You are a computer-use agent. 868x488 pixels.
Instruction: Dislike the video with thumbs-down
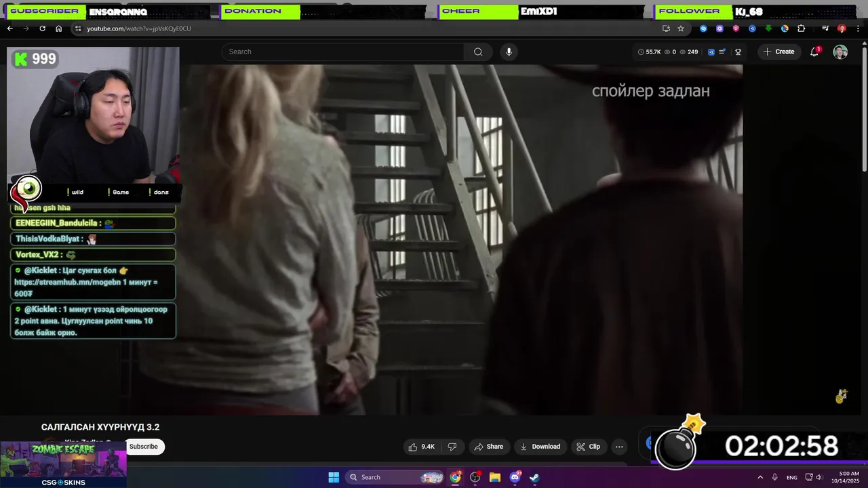click(452, 447)
